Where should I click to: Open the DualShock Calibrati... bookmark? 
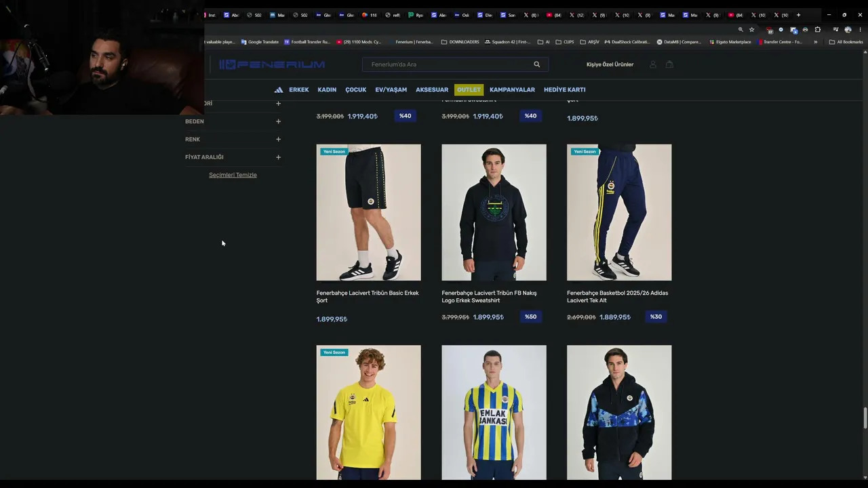[627, 42]
